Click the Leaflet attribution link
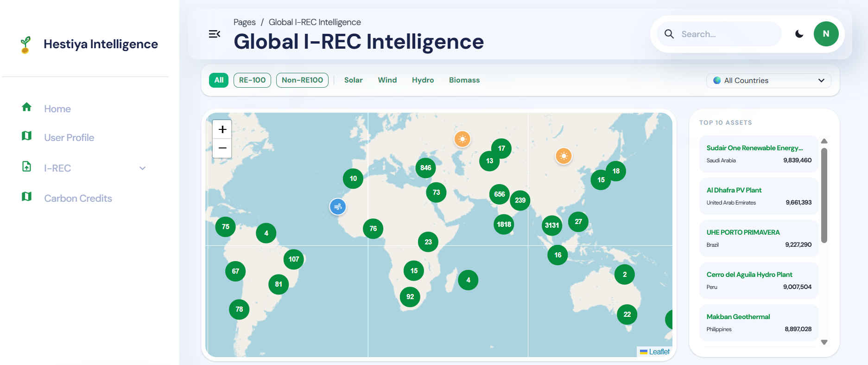The image size is (868, 365). click(x=659, y=352)
